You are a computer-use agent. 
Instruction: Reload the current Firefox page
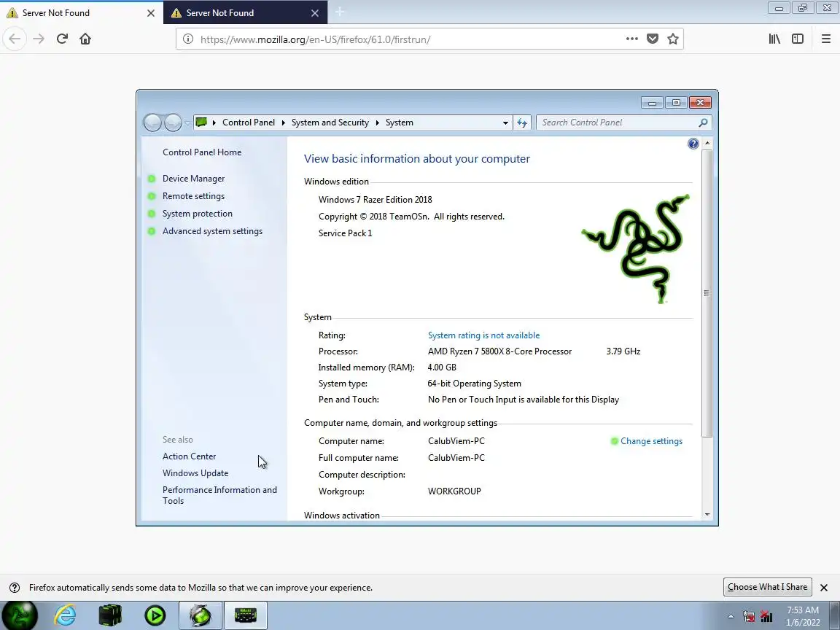click(x=62, y=39)
